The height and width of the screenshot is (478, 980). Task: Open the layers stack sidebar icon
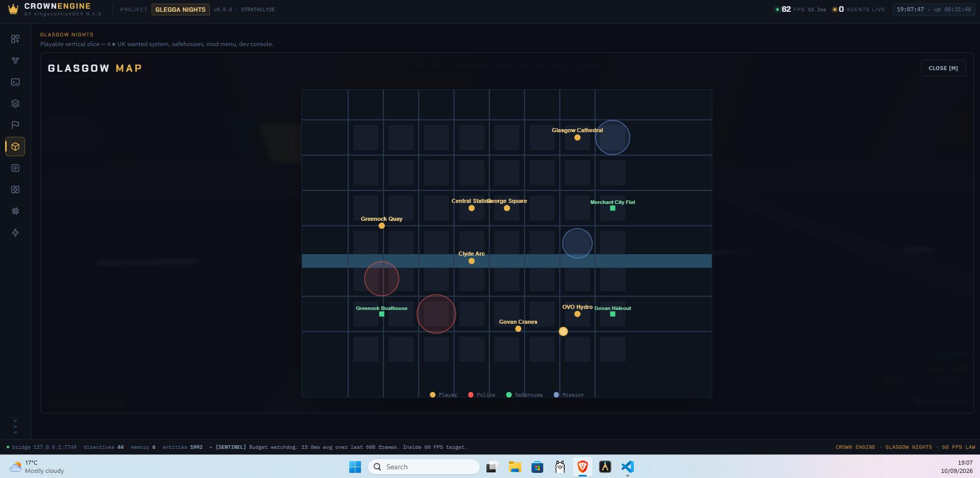tap(15, 103)
